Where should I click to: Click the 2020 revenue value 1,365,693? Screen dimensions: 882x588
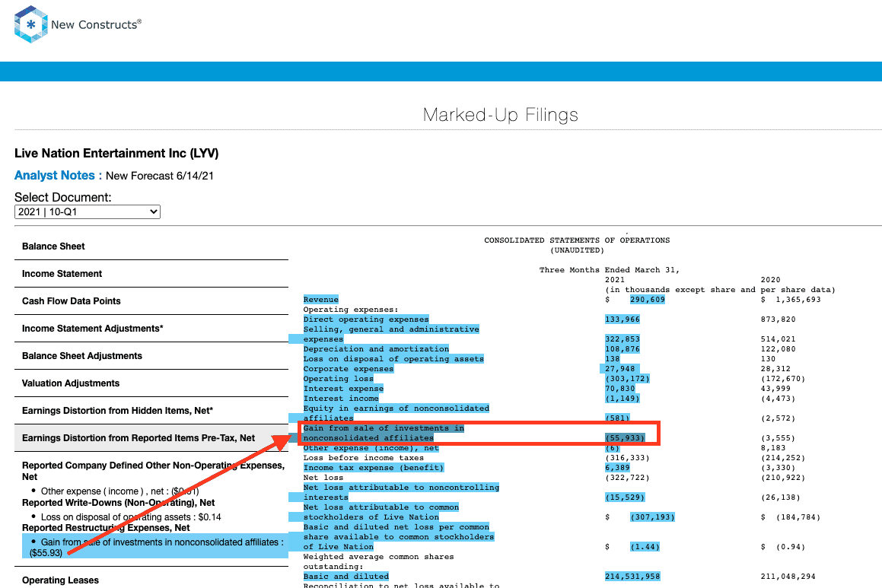click(798, 300)
